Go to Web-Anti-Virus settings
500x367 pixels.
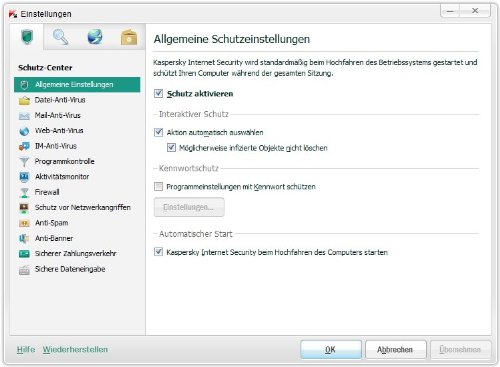point(59,131)
